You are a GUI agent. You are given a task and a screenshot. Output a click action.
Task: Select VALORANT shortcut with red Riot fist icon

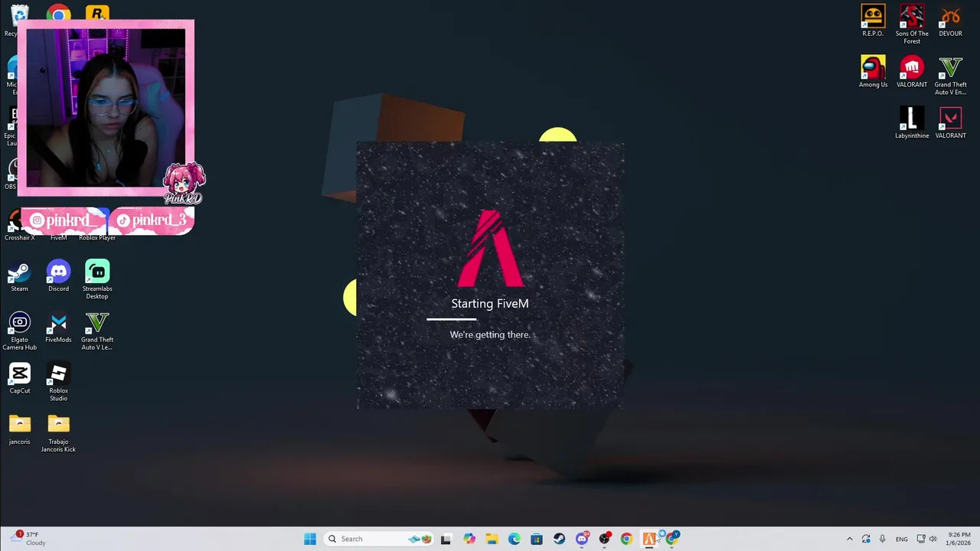(912, 73)
